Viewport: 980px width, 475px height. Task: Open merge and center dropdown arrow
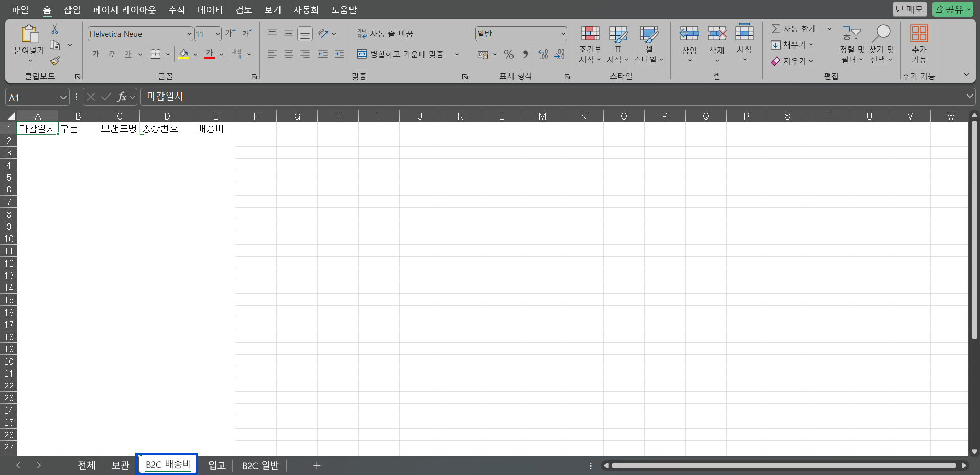coord(457,54)
